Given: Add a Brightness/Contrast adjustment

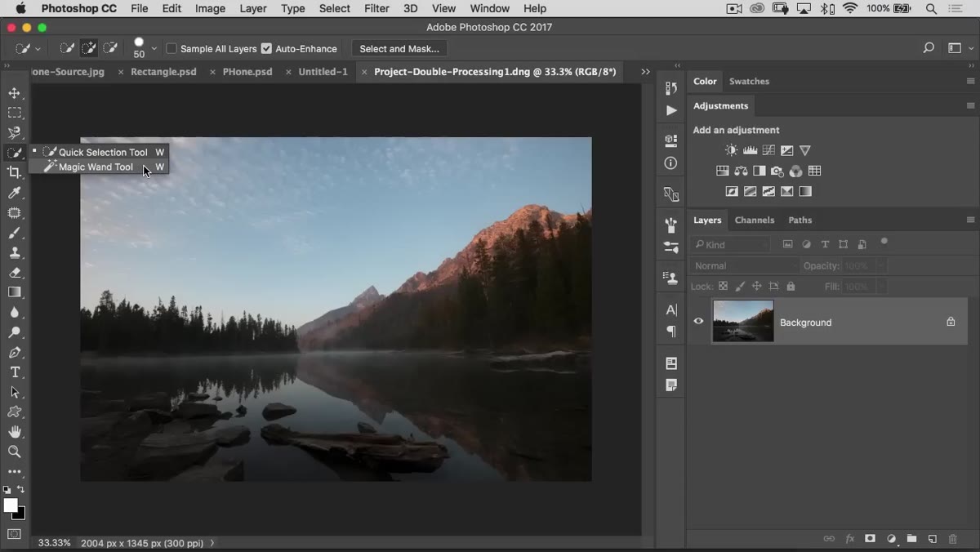Looking at the screenshot, I should click(x=731, y=150).
